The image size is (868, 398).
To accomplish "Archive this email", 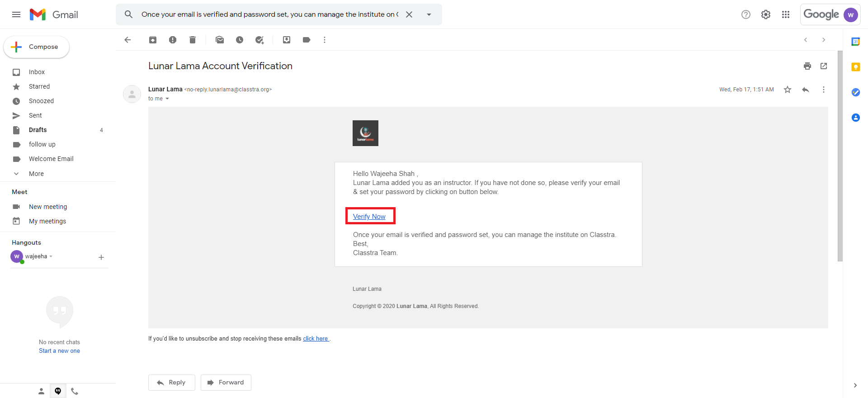I will (153, 40).
